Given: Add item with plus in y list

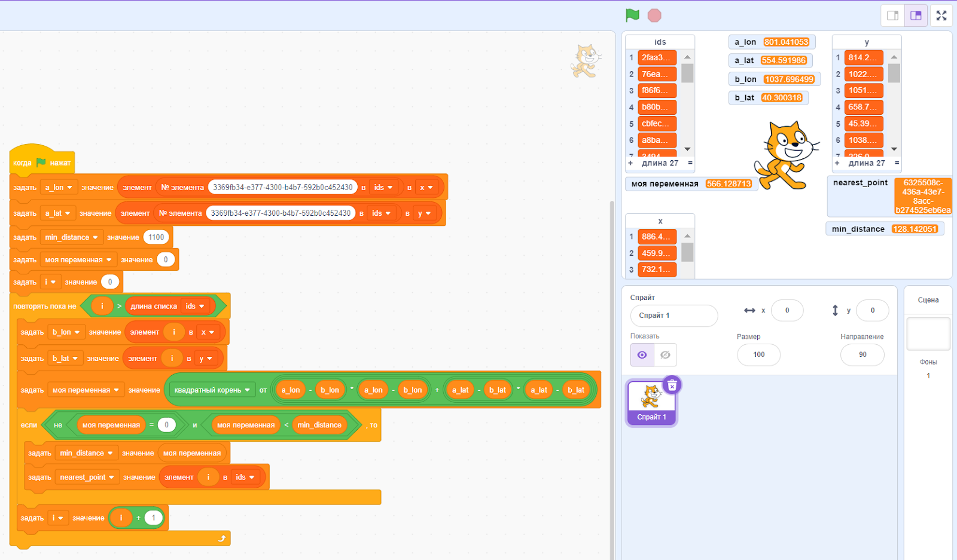Looking at the screenshot, I should [837, 163].
